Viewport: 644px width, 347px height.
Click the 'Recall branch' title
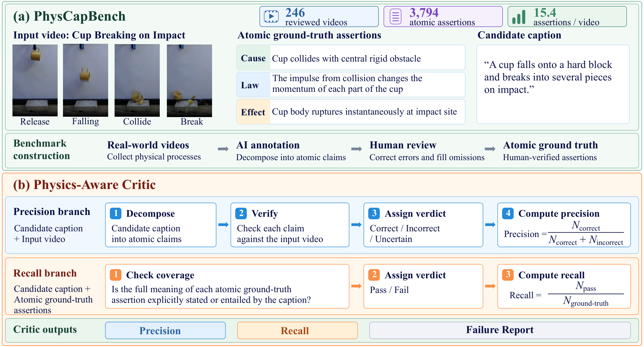(45, 273)
